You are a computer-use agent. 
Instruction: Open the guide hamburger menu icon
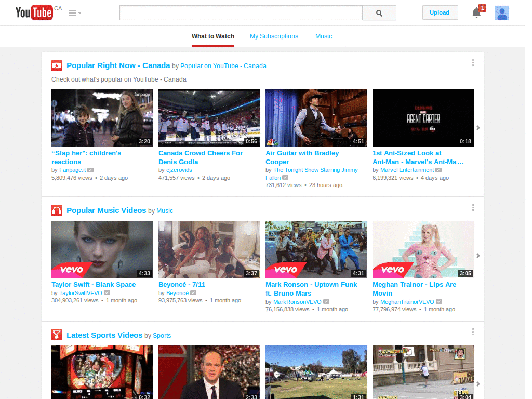pos(72,12)
